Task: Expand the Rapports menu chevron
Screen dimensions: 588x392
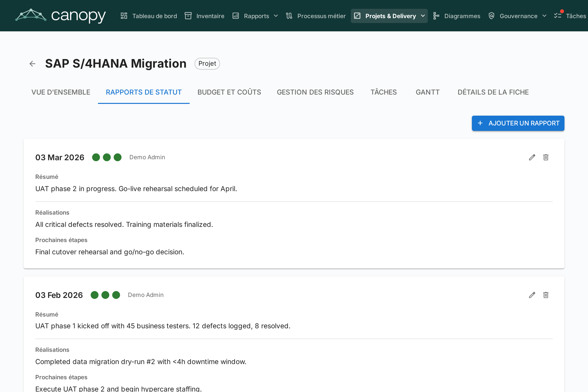Action: pyautogui.click(x=276, y=16)
